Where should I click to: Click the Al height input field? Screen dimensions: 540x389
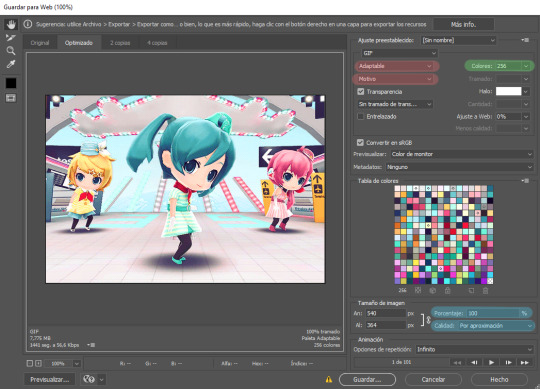click(x=386, y=325)
